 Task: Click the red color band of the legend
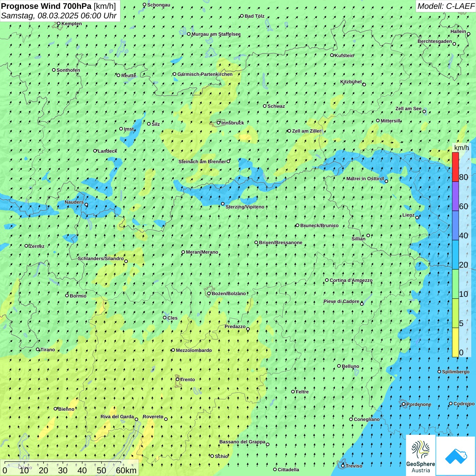[x=455, y=167]
